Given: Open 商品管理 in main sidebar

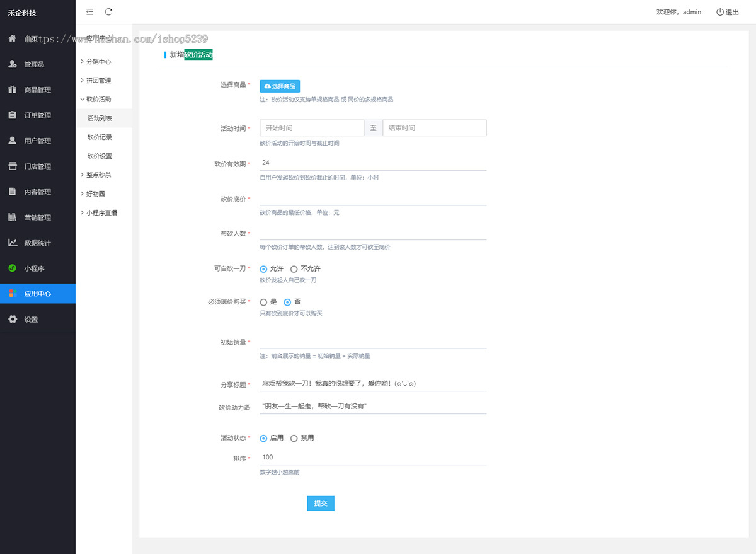Looking at the screenshot, I should pos(38,89).
